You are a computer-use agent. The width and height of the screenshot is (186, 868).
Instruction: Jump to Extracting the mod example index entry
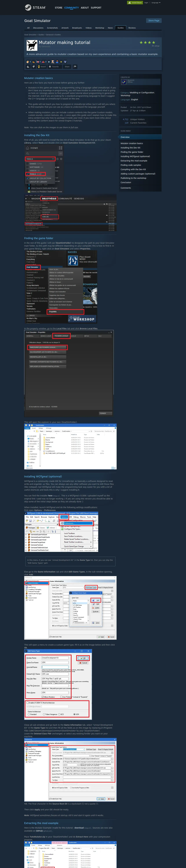pos(134,161)
